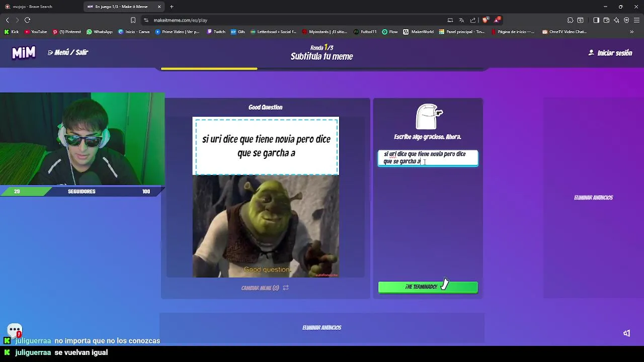Click the MiM logo
Image resolution: width=644 pixels, height=362 pixels.
click(x=24, y=52)
